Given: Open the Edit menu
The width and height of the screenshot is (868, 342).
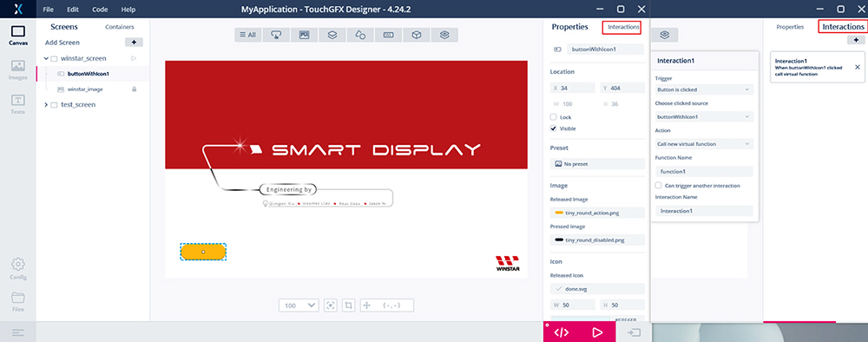Looking at the screenshot, I should coord(73,10).
